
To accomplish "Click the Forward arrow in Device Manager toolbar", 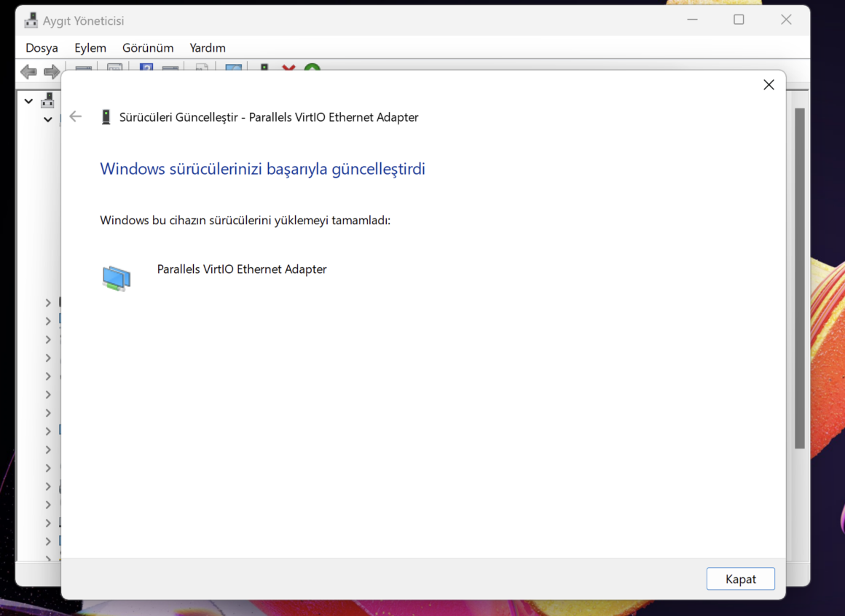I will (52, 71).
